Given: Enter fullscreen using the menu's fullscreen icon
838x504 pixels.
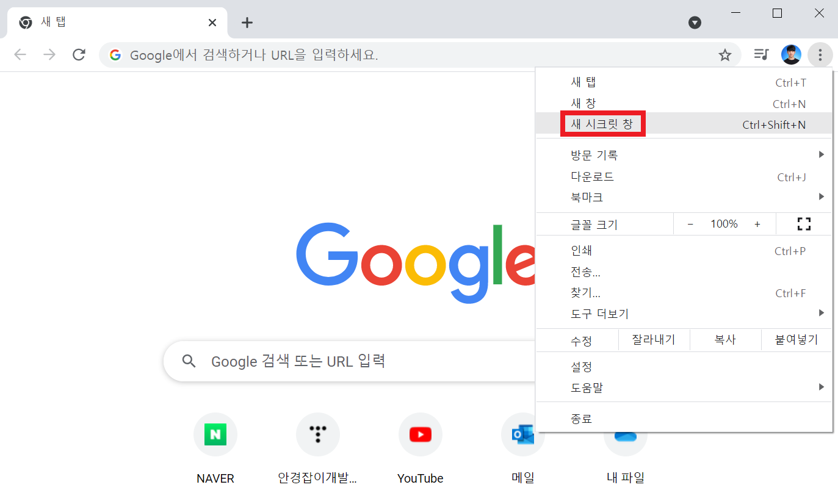Looking at the screenshot, I should [804, 224].
